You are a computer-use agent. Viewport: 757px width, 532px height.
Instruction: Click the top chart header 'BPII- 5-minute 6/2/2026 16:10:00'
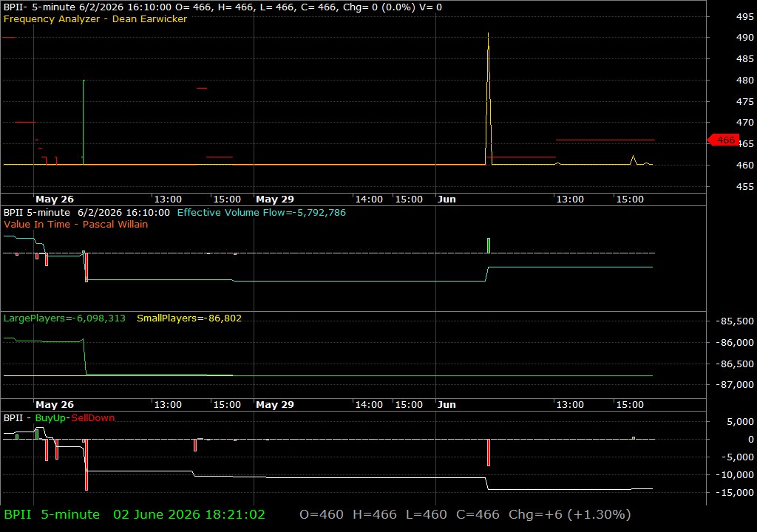click(x=87, y=7)
